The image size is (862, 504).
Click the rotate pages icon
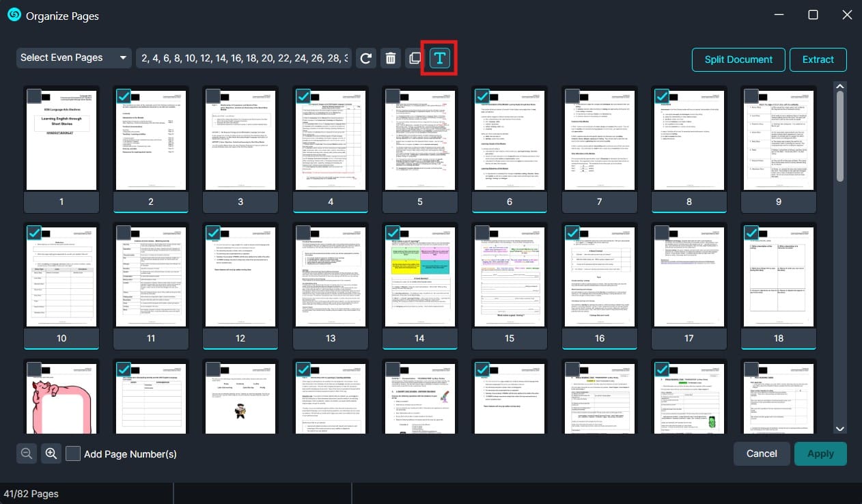coord(367,58)
